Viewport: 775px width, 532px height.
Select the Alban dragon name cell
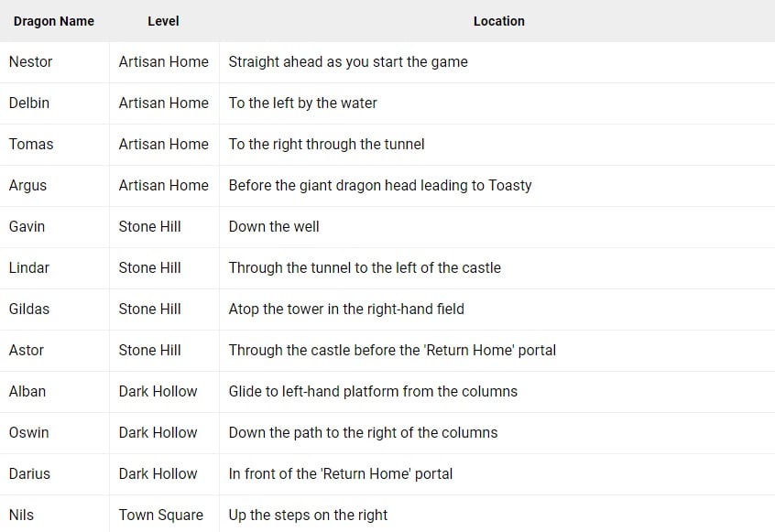(x=27, y=392)
